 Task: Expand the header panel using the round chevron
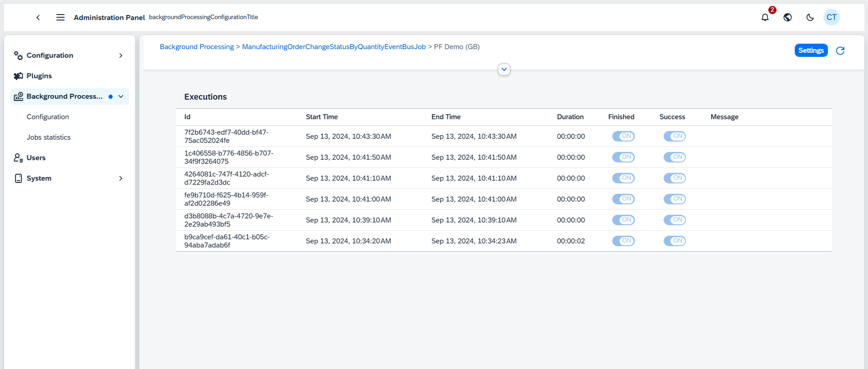tap(504, 70)
